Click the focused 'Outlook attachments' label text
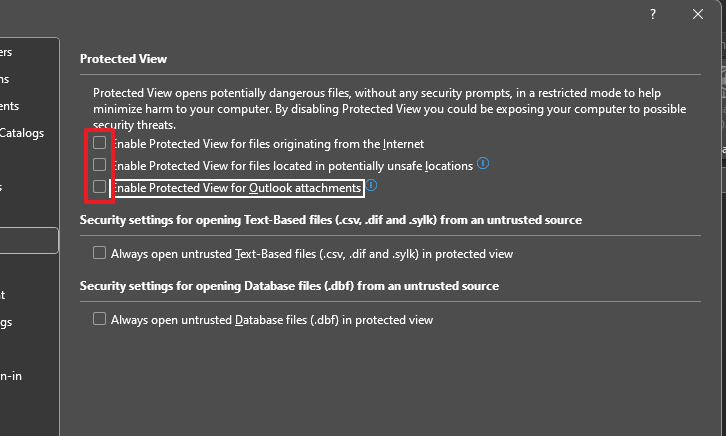 [x=236, y=188]
